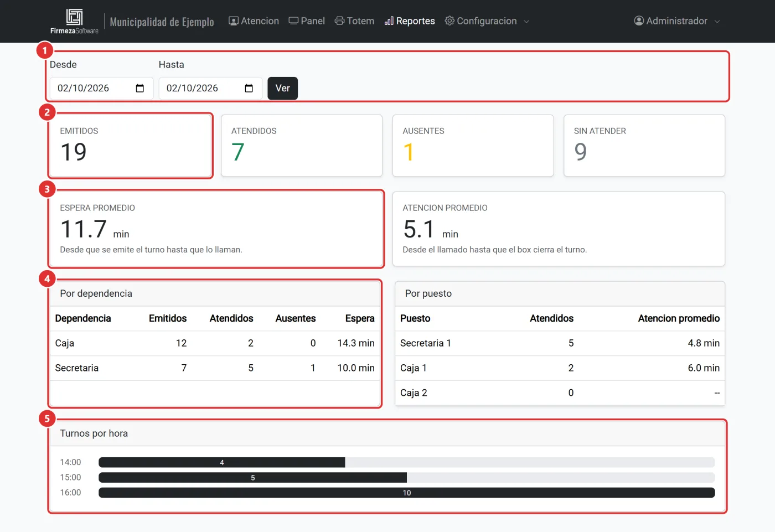Image resolution: width=775 pixels, height=532 pixels.
Task: Click the 4.8 min atencion value
Action: 704,343
